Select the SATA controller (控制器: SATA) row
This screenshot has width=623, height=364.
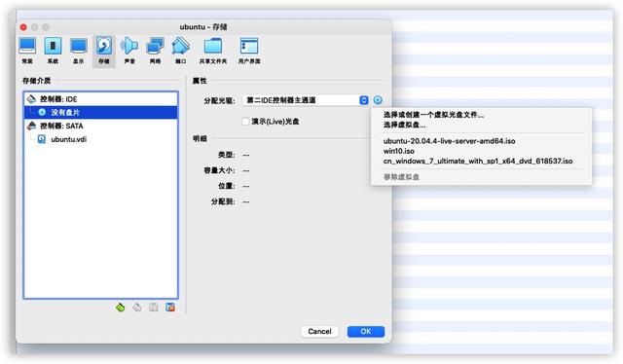point(101,126)
